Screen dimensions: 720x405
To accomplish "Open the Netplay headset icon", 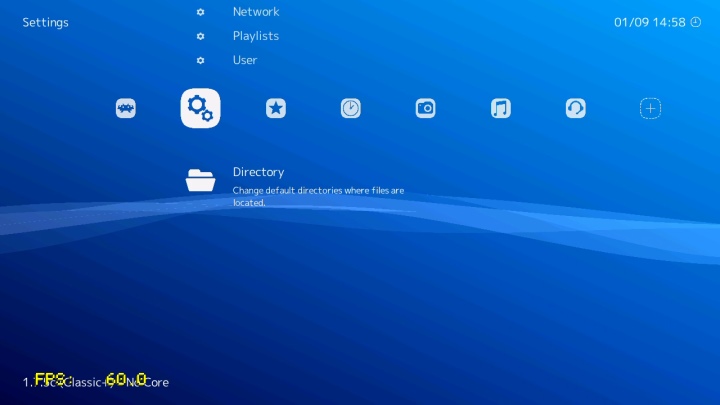I will pos(575,108).
